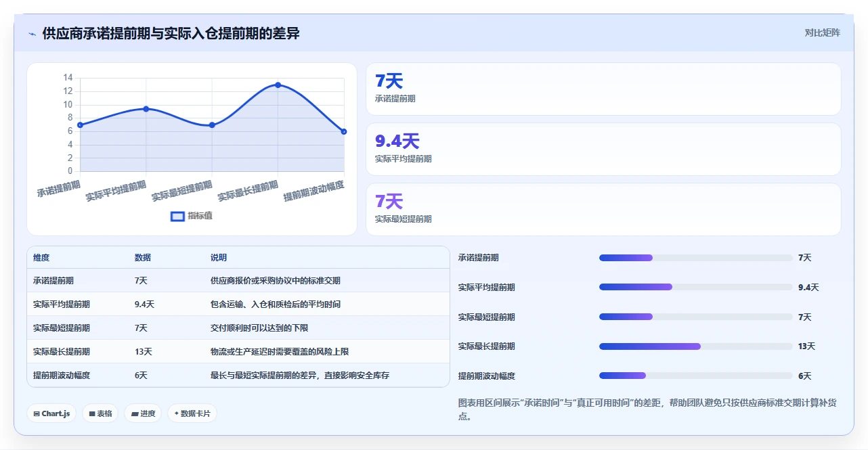Screen dimensions: 868x450
Task: Click the 数据 column header
Action: coord(143,258)
